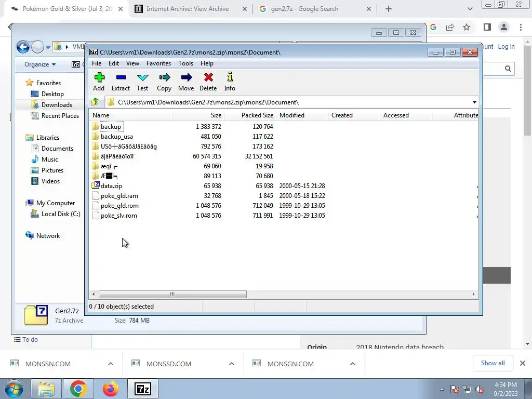
Task: Select the backup folder icon
Action: [x=96, y=127]
